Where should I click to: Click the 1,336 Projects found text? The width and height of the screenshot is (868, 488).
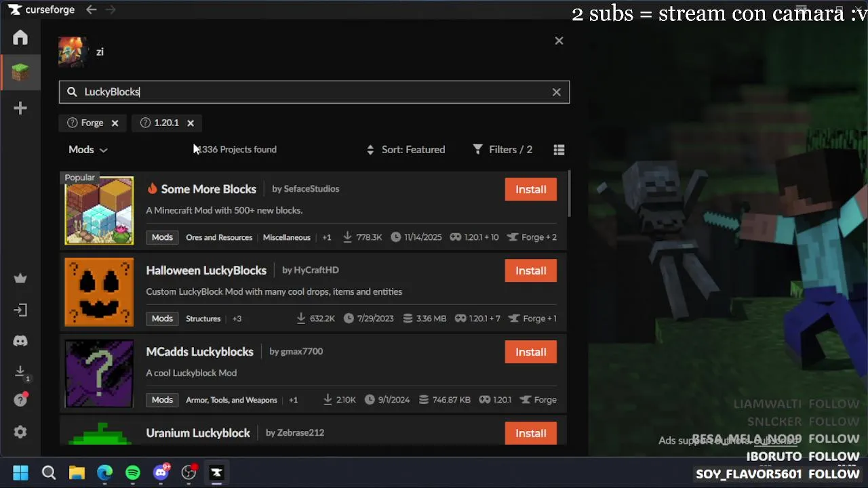[x=236, y=150]
